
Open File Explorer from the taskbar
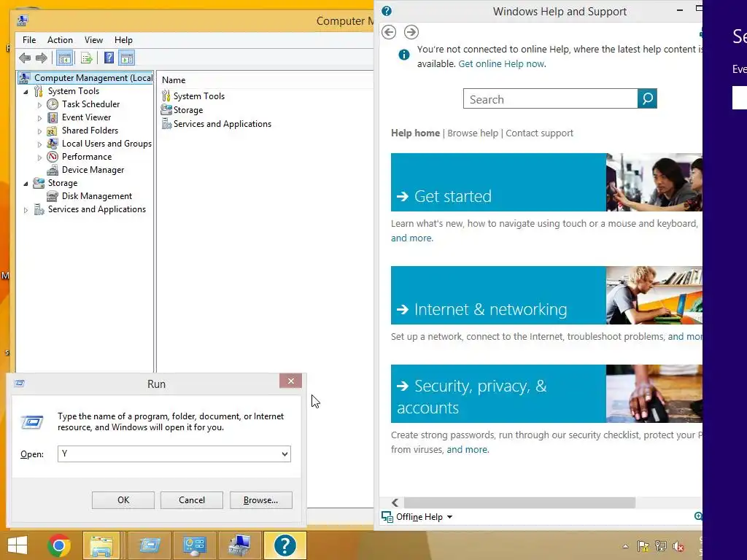[101, 545]
